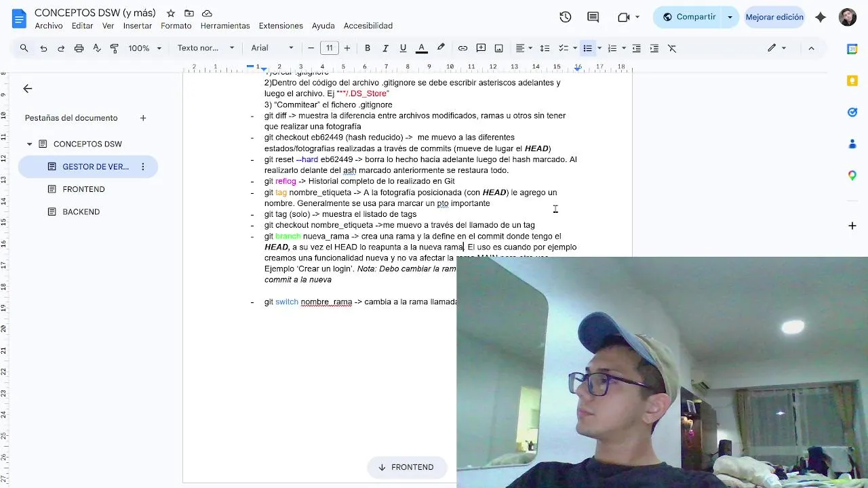Redo the last action

(x=61, y=48)
